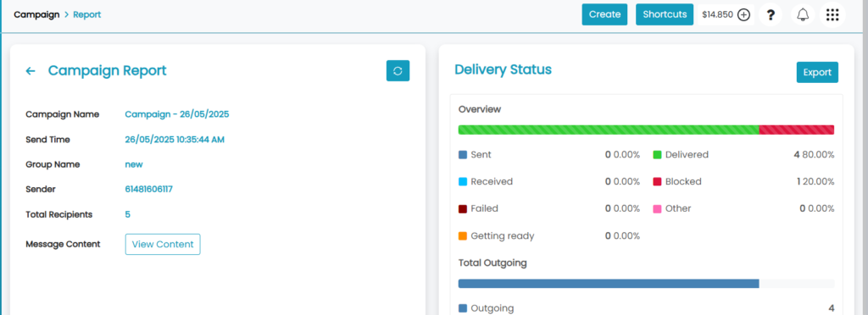Screen dimensions: 868x315
Task: Click the green delivered portion of overview bar
Action: [x=609, y=130]
